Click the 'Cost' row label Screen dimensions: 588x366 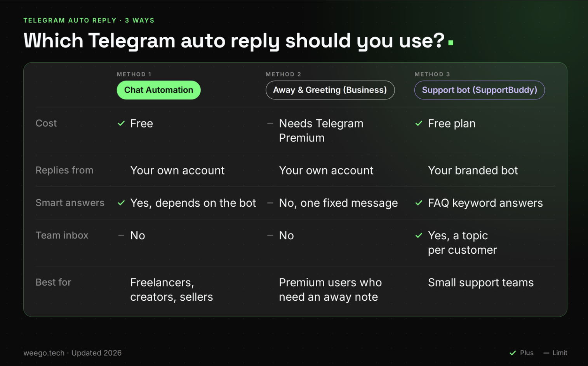coord(46,123)
